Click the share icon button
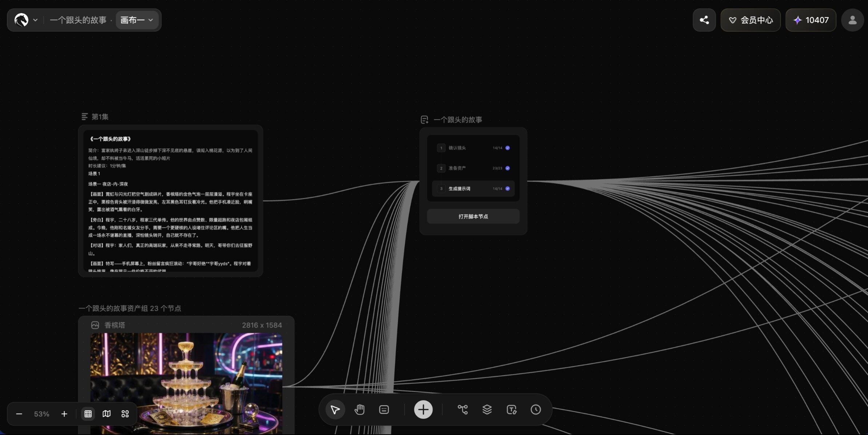Viewport: 868px width, 435px height. point(704,20)
